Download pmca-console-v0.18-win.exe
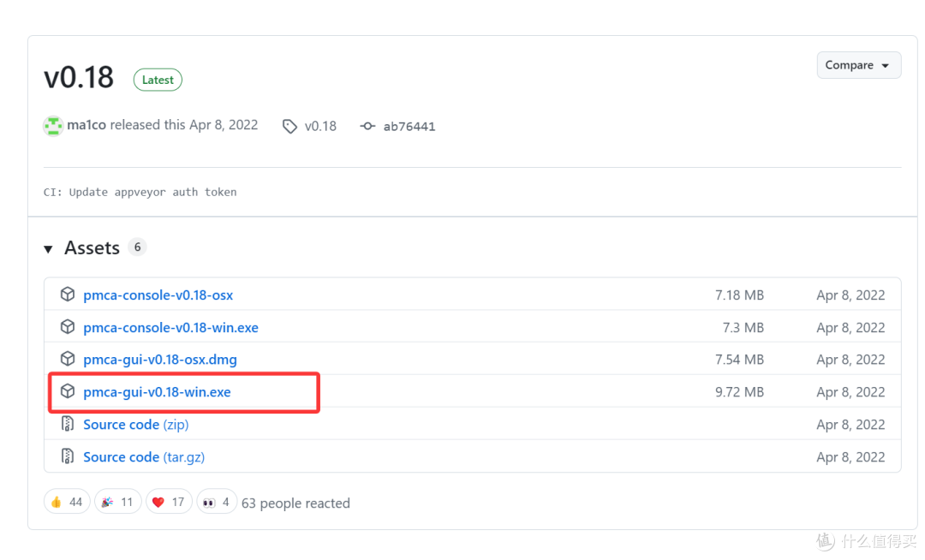The width and height of the screenshot is (925, 560). click(x=170, y=327)
